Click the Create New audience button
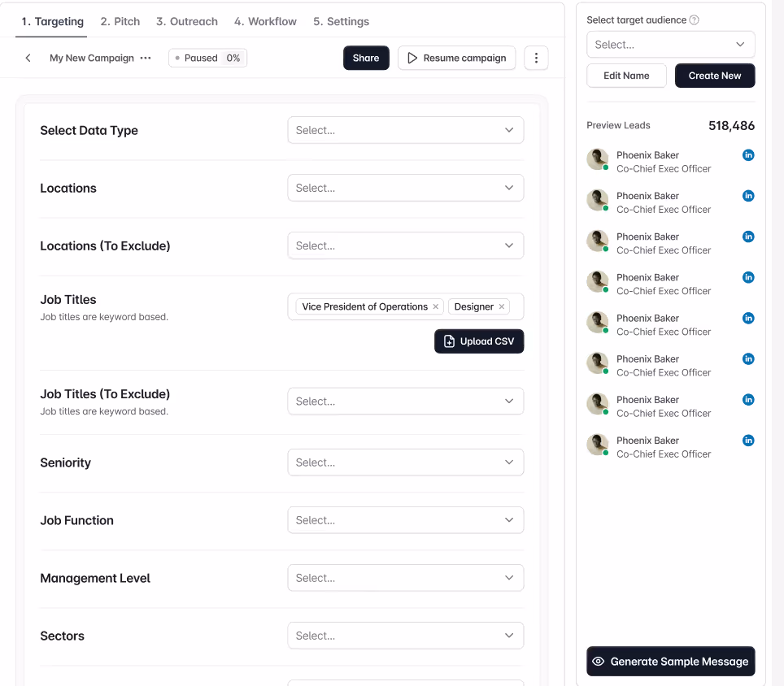 click(x=715, y=76)
